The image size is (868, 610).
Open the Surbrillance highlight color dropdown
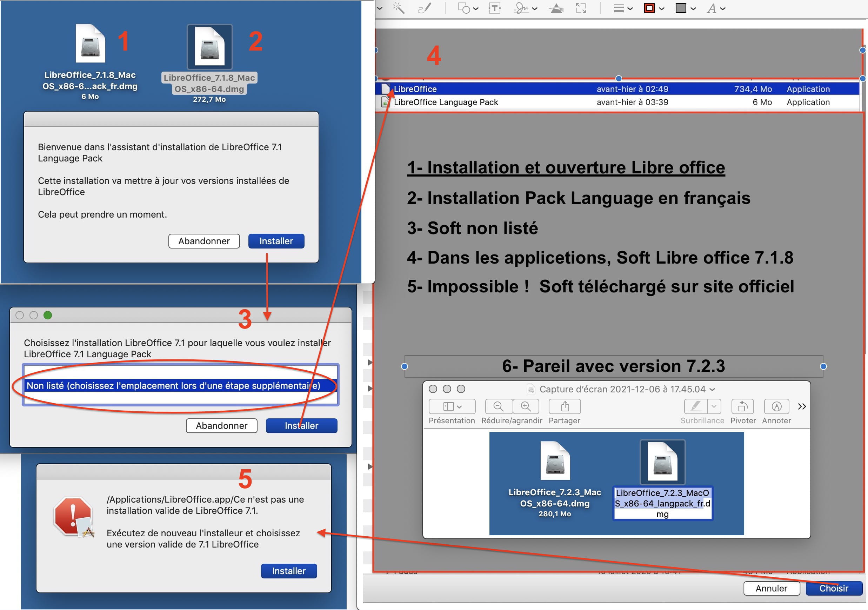[714, 406]
